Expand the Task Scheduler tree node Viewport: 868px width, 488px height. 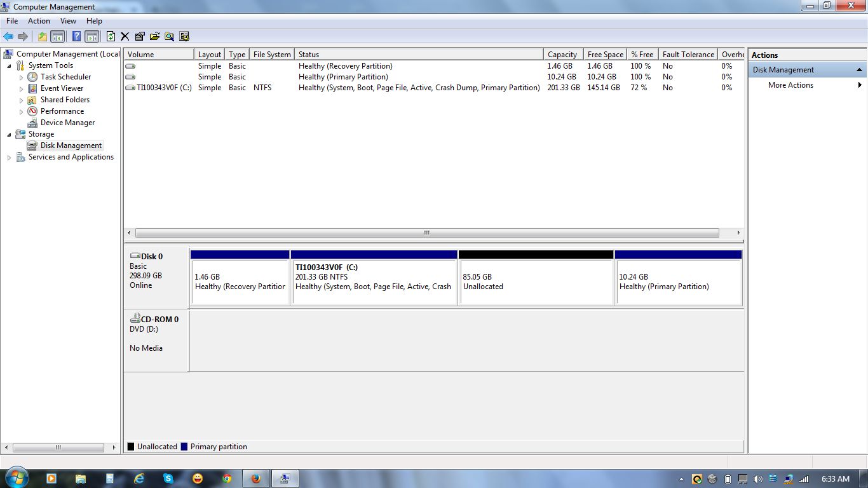pos(21,78)
